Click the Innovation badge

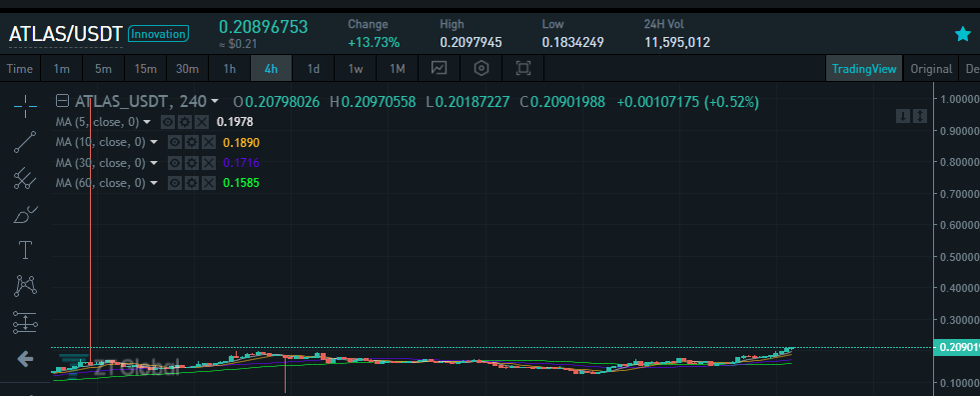tap(158, 34)
